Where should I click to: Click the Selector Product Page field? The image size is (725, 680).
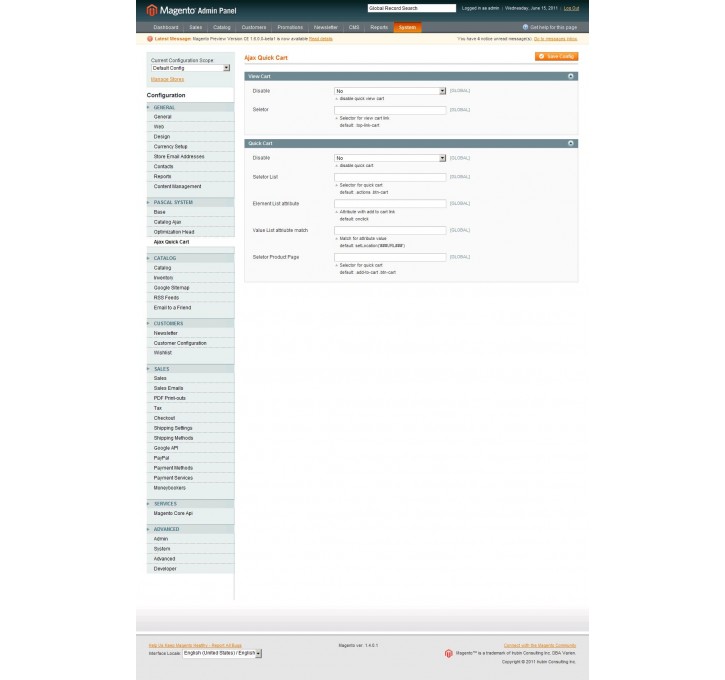pyautogui.click(x=390, y=257)
